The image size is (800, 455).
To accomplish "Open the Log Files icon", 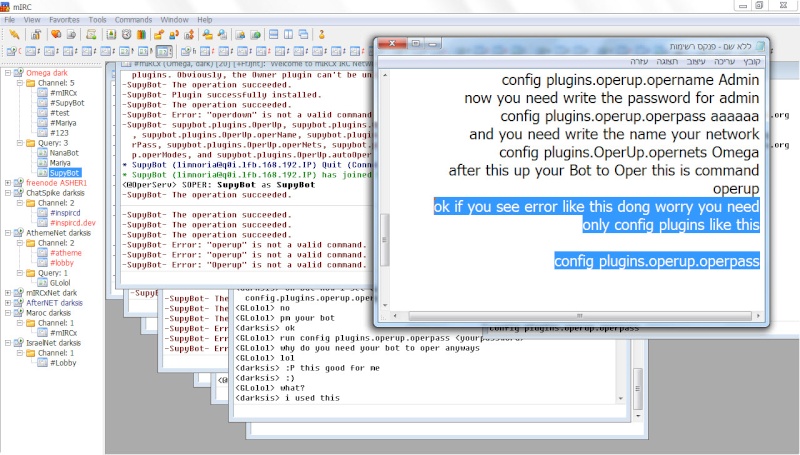I will click(222, 35).
